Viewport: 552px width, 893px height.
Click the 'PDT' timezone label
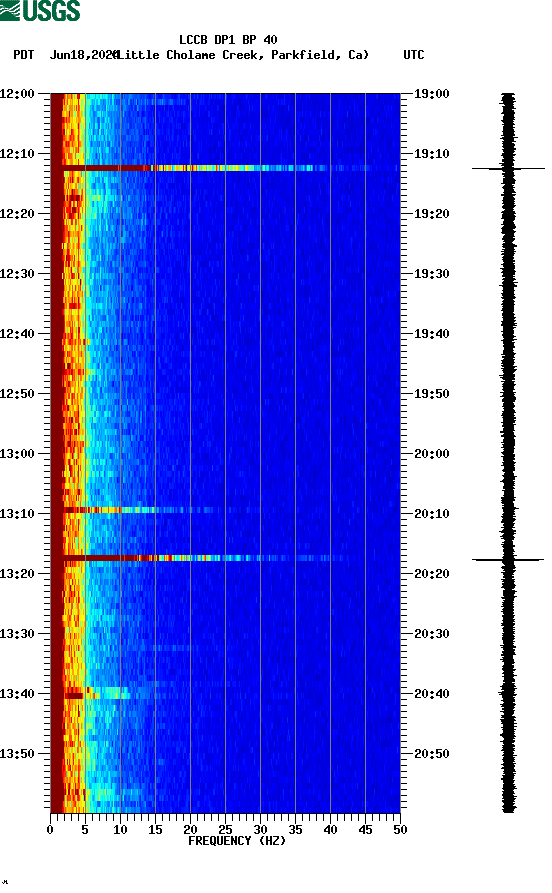point(23,55)
